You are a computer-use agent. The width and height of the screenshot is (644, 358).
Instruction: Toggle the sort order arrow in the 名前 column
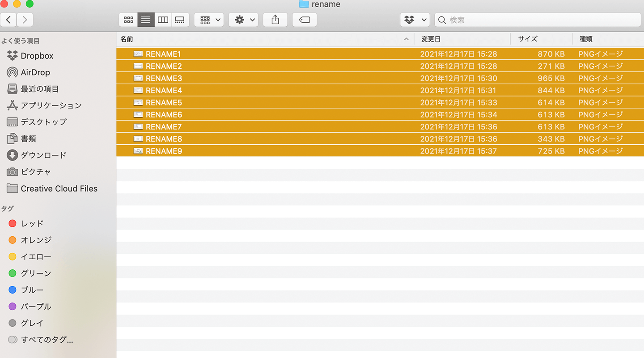[x=406, y=39]
